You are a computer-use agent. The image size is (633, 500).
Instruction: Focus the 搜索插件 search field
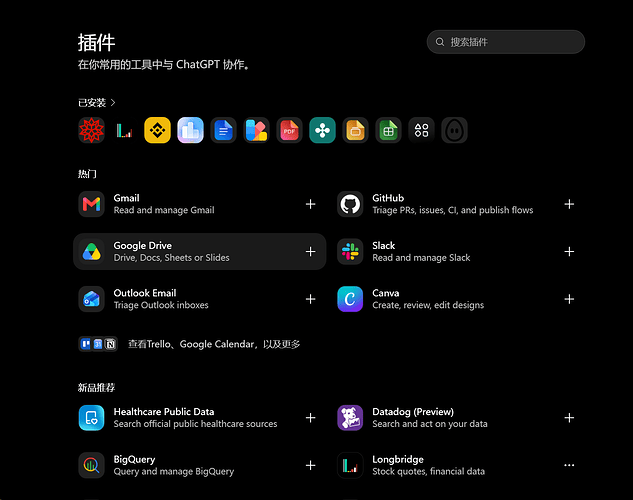[x=506, y=42]
